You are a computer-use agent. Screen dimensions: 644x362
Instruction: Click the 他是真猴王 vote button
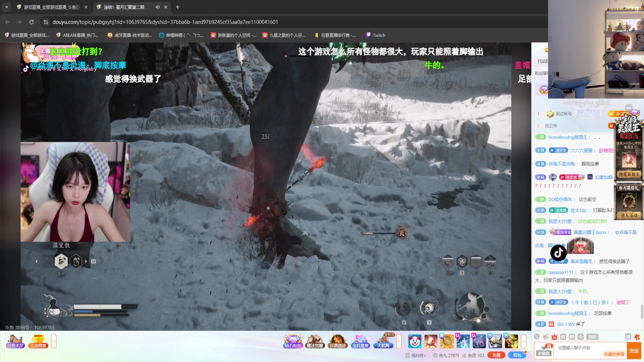(x=629, y=174)
